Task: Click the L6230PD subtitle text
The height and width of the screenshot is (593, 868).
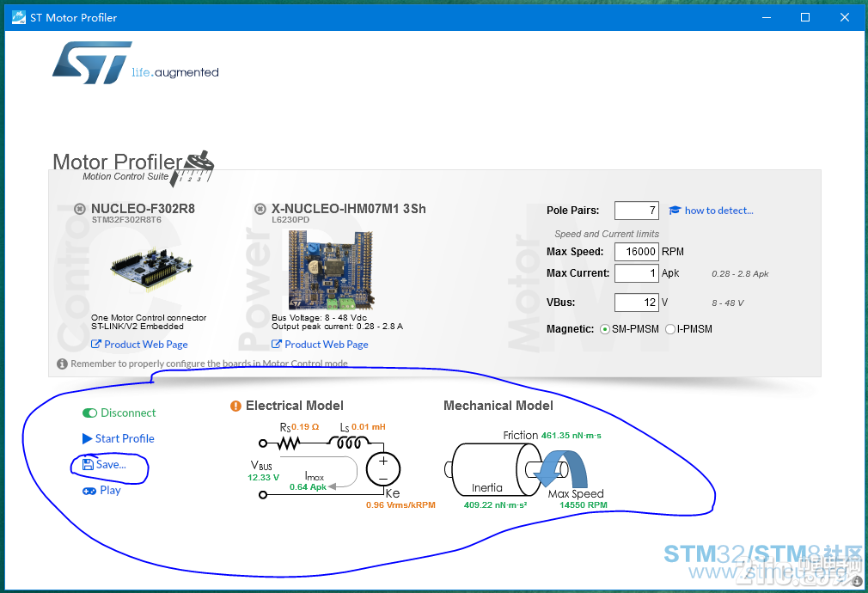Action: pyautogui.click(x=290, y=220)
